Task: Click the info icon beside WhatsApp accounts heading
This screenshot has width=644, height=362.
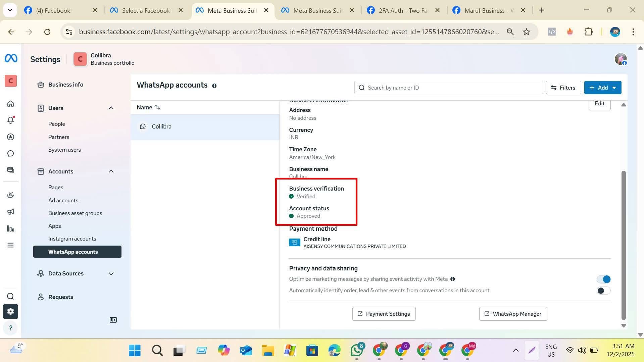Action: point(214,86)
